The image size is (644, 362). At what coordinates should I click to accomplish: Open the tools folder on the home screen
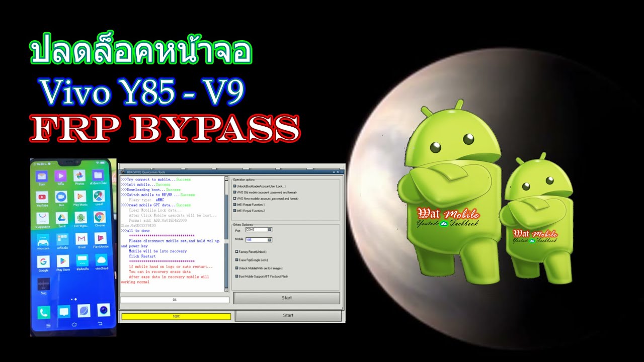point(62,239)
